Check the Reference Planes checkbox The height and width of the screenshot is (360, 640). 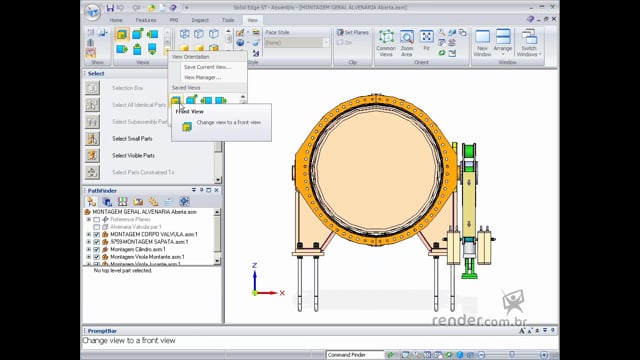click(97, 220)
